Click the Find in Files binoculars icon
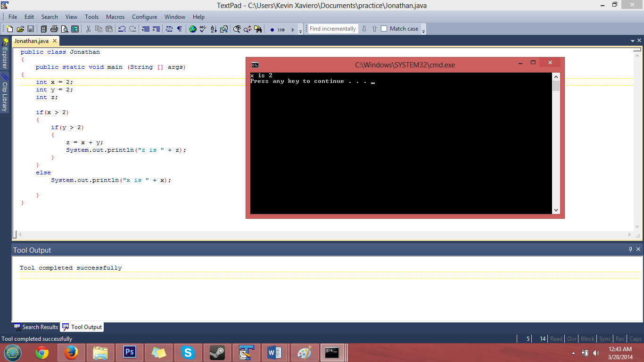Image resolution: width=644 pixels, height=362 pixels. tap(258, 29)
